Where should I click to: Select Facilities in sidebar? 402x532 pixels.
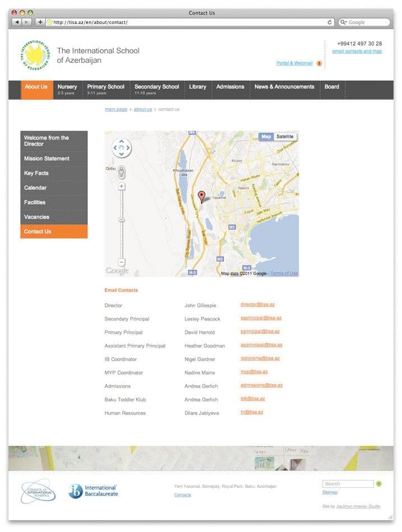click(x=54, y=202)
